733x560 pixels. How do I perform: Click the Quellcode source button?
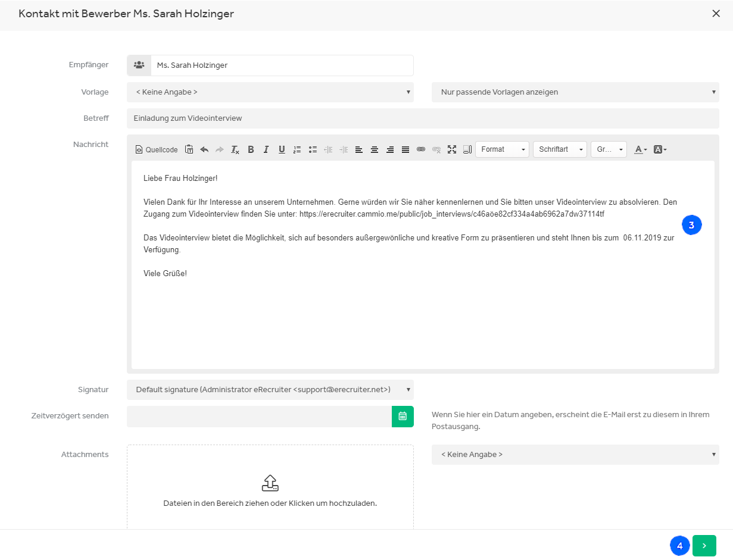pos(157,149)
